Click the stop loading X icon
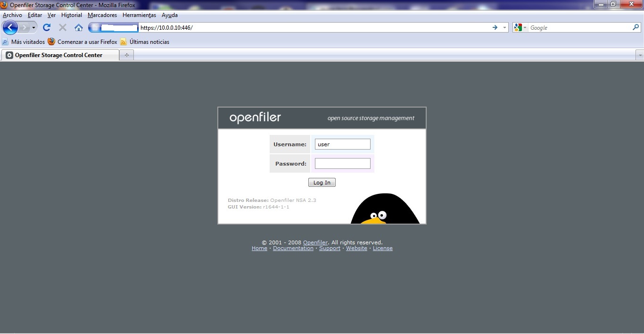This screenshot has height=334, width=644. coord(63,27)
